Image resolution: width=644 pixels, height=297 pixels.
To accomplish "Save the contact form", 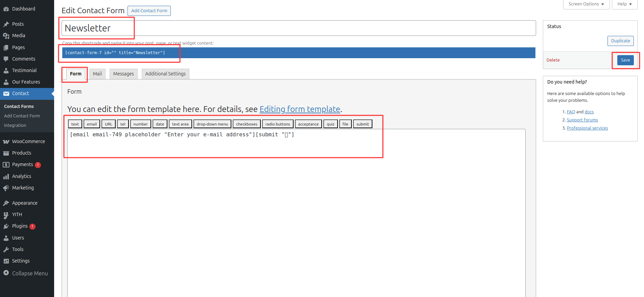I will point(625,60).
